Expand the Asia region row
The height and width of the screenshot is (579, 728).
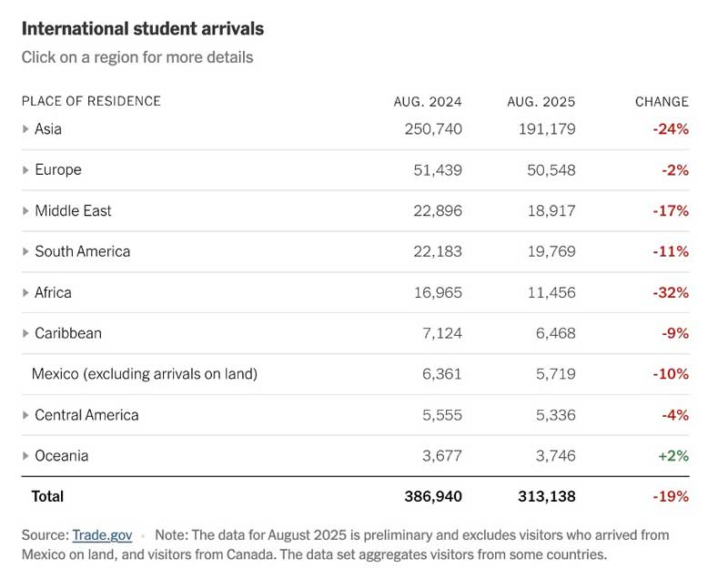[25, 129]
